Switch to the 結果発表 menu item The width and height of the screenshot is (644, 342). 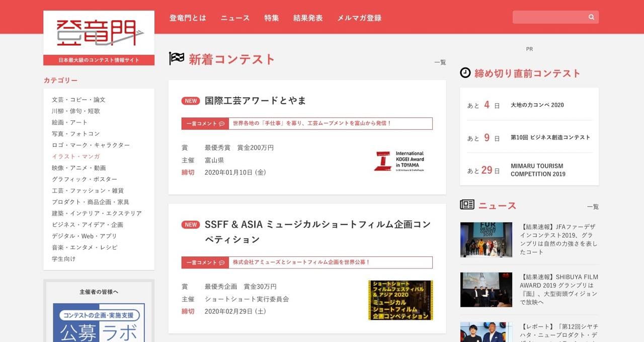click(307, 17)
